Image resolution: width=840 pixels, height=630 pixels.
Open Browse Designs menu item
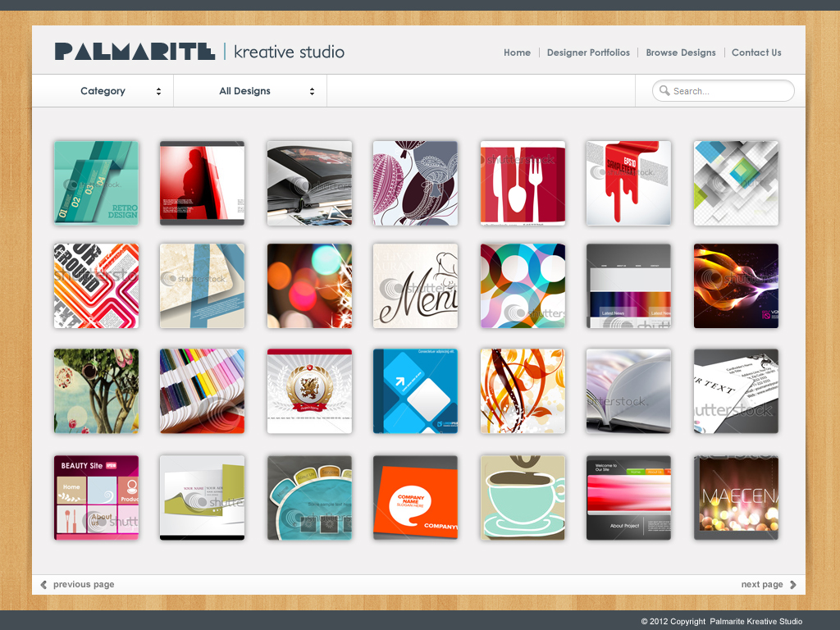680,52
